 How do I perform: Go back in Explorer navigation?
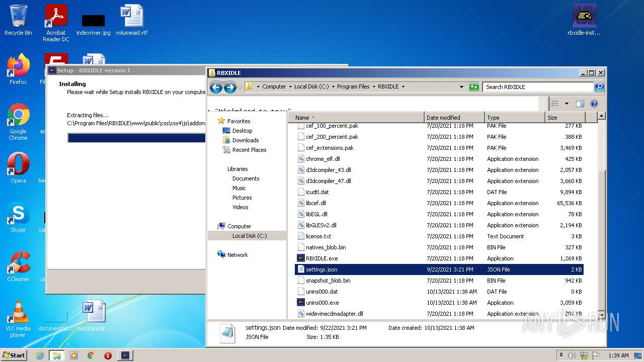[x=216, y=87]
